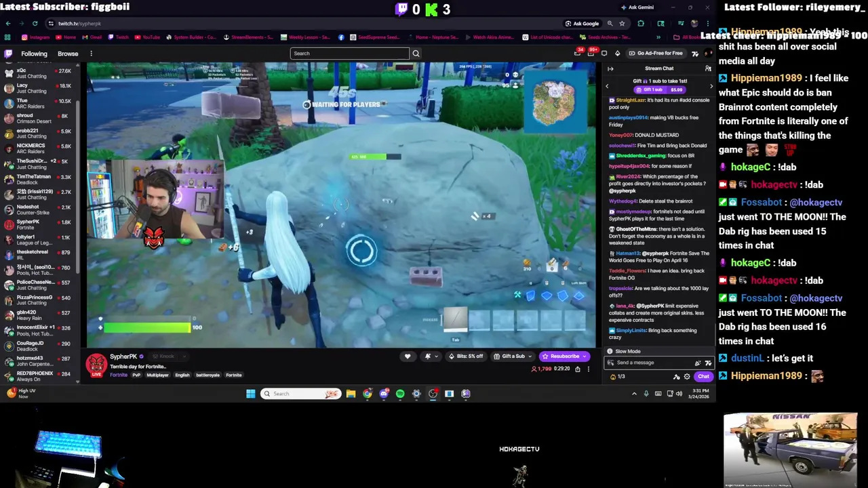Click the taskbar clock showing 3:31 PM
868x488 pixels.
point(699,394)
